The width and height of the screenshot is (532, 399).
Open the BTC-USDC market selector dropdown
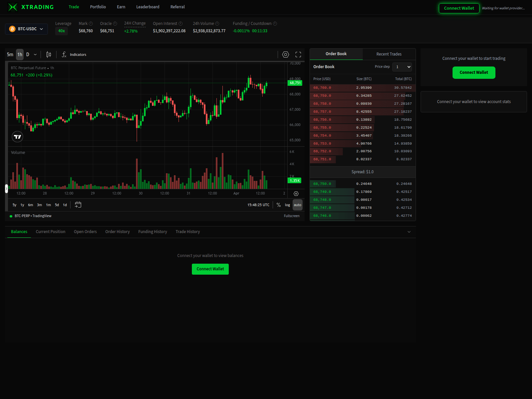(26, 29)
